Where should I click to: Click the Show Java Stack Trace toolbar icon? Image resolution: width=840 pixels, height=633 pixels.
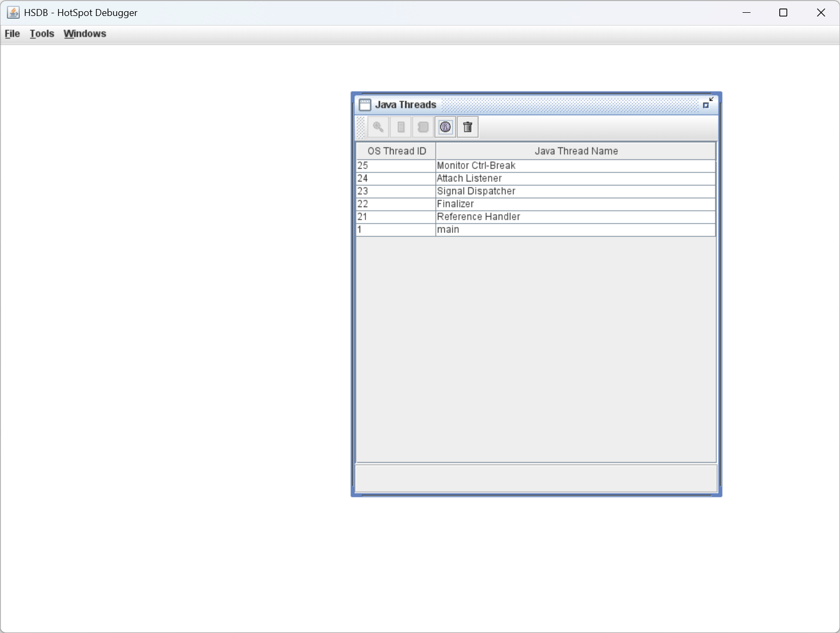[x=423, y=127]
